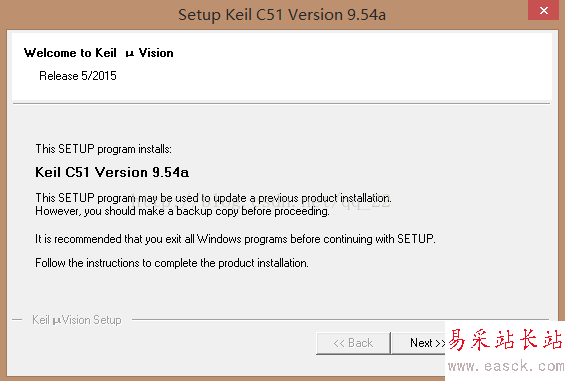Click the line about updating a previous installation
Viewport: 565px width, 381px height.
click(x=213, y=198)
